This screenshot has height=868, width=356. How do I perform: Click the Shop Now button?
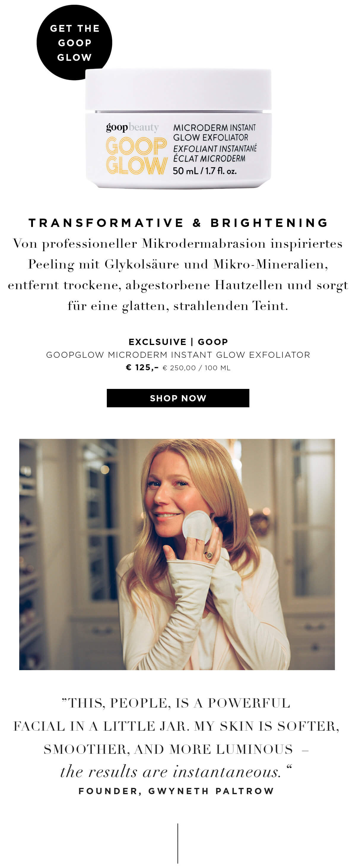pos(178,398)
